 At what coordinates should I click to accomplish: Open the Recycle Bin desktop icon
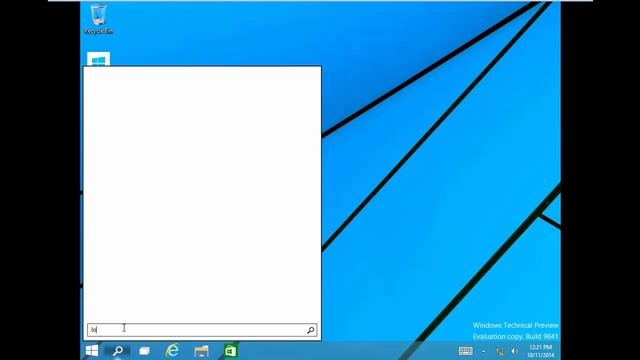pyautogui.click(x=98, y=19)
